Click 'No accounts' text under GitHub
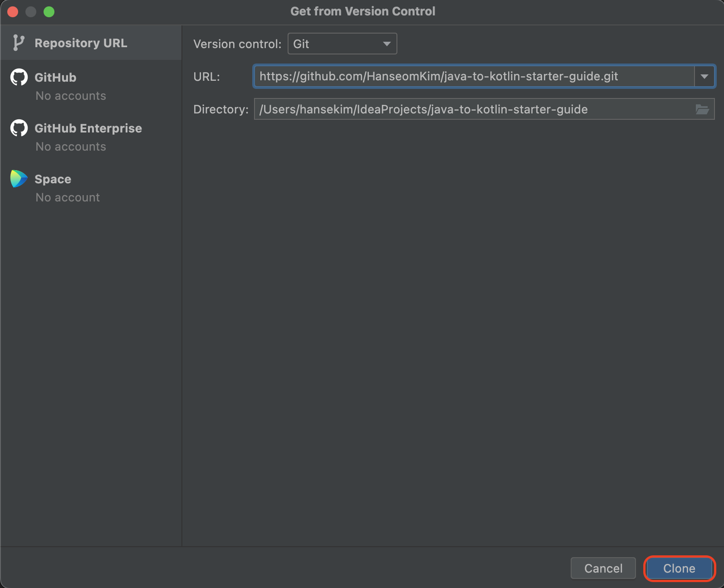The height and width of the screenshot is (588, 724). [71, 96]
